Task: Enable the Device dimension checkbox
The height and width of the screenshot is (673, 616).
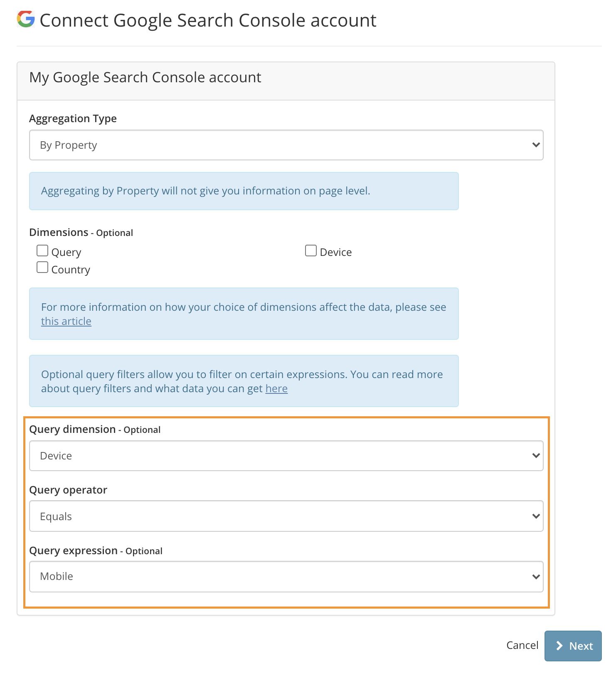Action: (x=311, y=251)
